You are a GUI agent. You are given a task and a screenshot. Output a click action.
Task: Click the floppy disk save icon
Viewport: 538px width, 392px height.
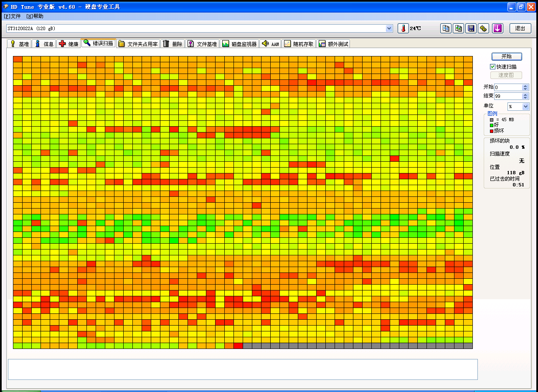click(471, 28)
